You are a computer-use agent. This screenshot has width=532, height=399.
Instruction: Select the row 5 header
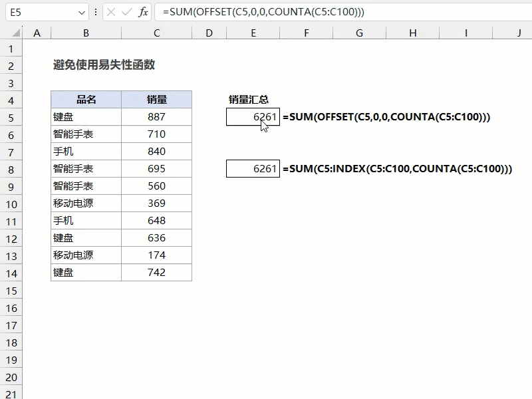[x=11, y=117]
